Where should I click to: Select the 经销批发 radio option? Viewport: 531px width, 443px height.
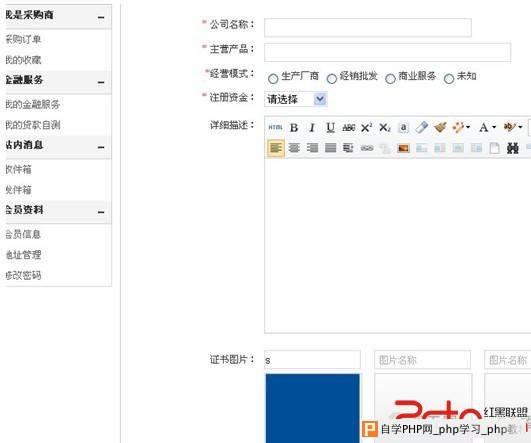coord(332,79)
